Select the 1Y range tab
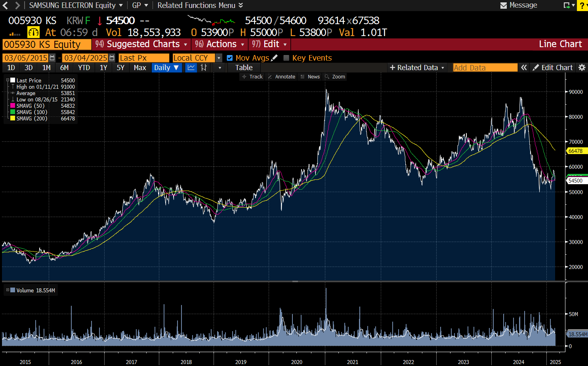 click(103, 68)
